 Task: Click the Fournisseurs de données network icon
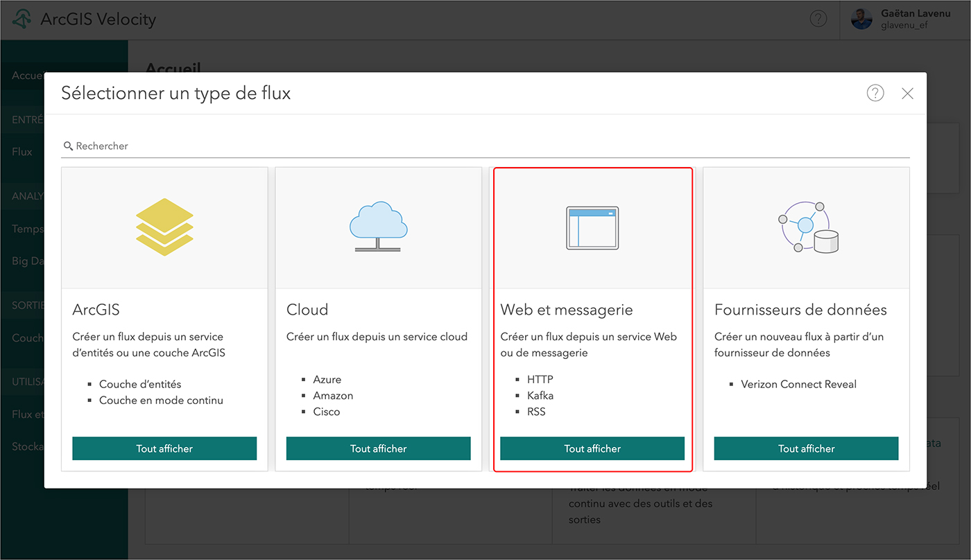[807, 227]
